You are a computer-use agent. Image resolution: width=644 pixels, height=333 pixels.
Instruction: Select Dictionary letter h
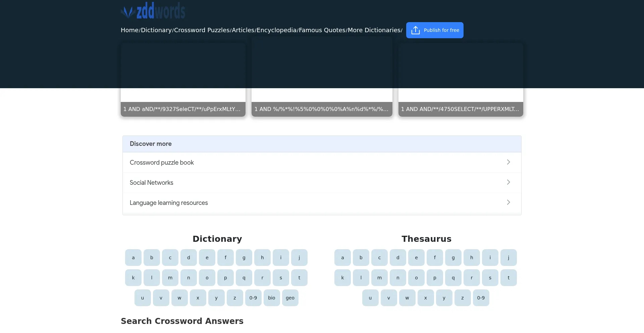click(262, 258)
